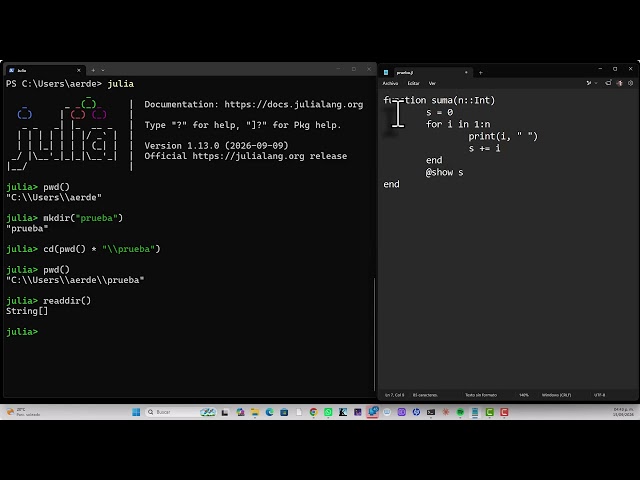
Task: Open Notepad settings gear icon
Action: pyautogui.click(x=630, y=83)
